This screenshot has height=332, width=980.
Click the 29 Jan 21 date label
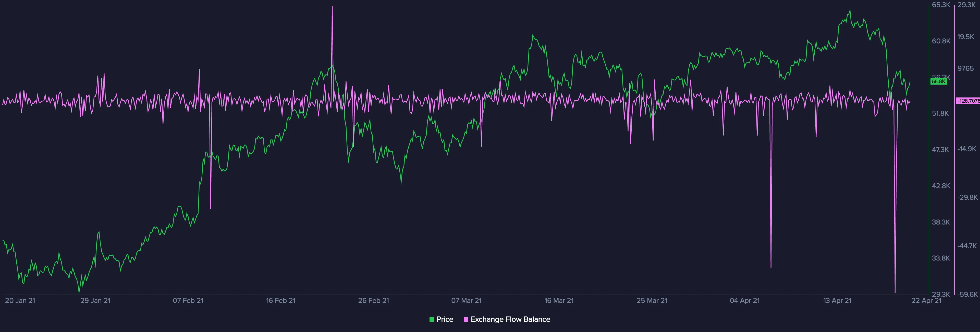(95, 300)
